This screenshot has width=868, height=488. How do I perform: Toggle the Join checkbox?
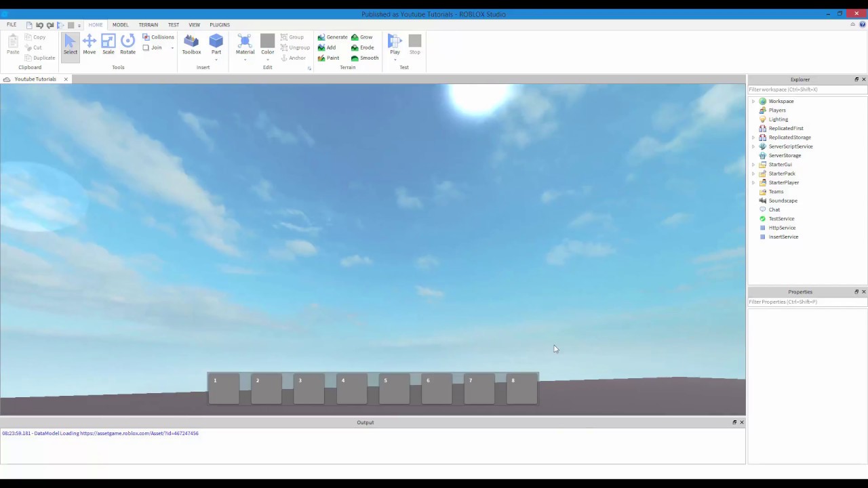pos(146,47)
